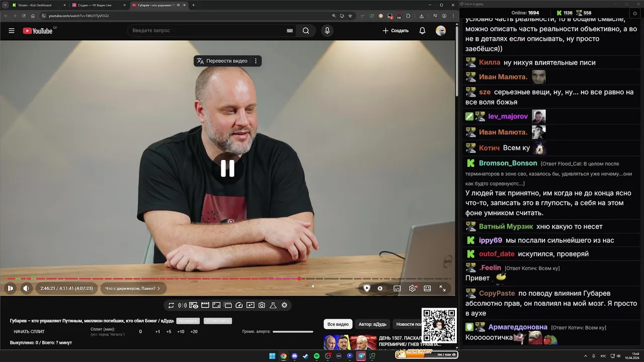The height and width of the screenshot is (362, 644).
Task: Click the playback speed gauge icon below video
Action: tap(239, 305)
